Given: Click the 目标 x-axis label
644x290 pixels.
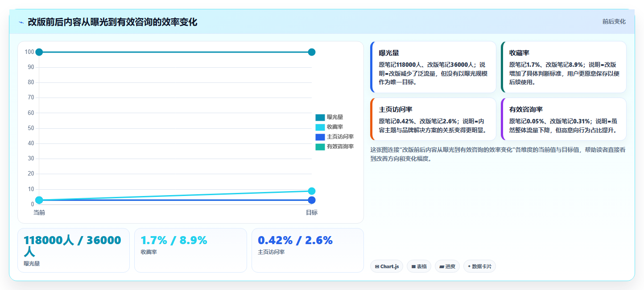Looking at the screenshot, I should [312, 213].
